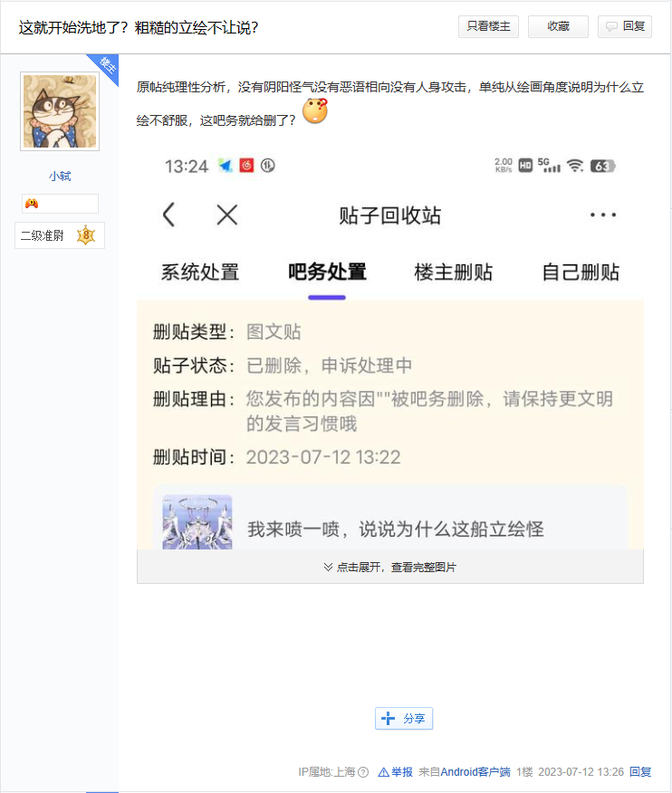Select the 系统处置 tab

(x=200, y=272)
